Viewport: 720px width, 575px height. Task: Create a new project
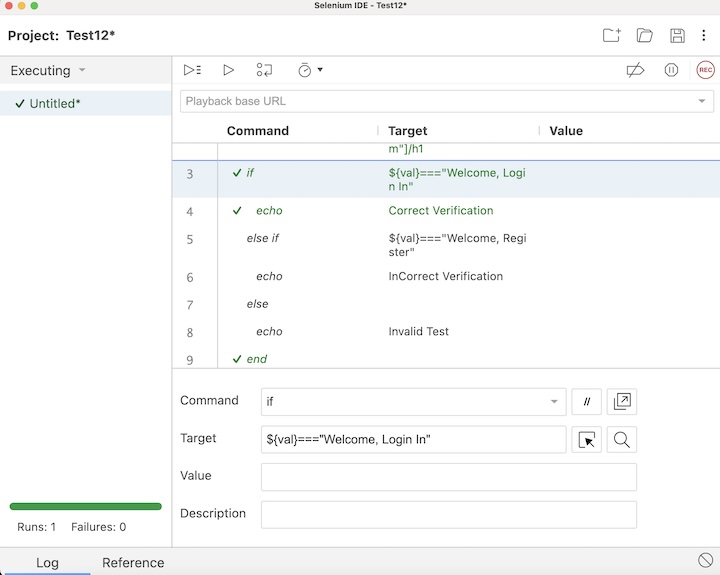tap(611, 36)
